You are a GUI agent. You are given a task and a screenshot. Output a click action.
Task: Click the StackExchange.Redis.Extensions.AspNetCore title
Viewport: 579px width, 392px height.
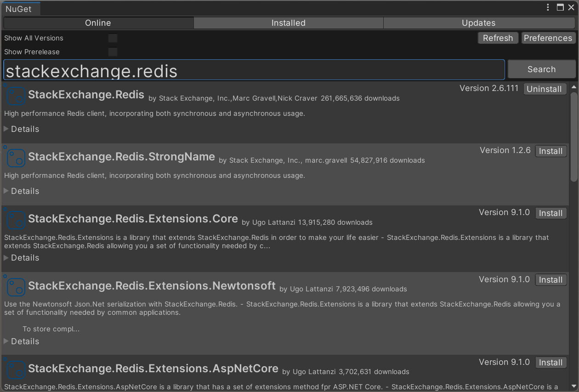153,369
